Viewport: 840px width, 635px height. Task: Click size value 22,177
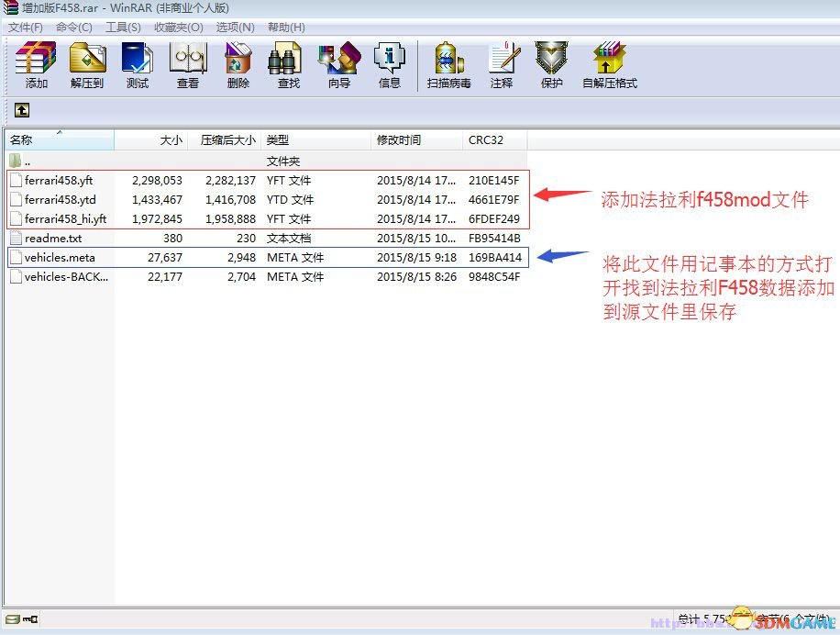(165, 277)
